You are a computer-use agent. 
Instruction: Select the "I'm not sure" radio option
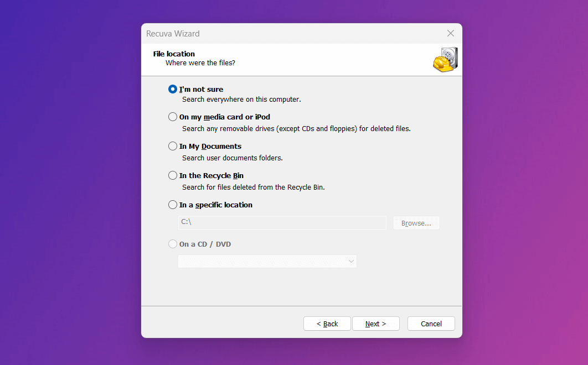(x=173, y=89)
